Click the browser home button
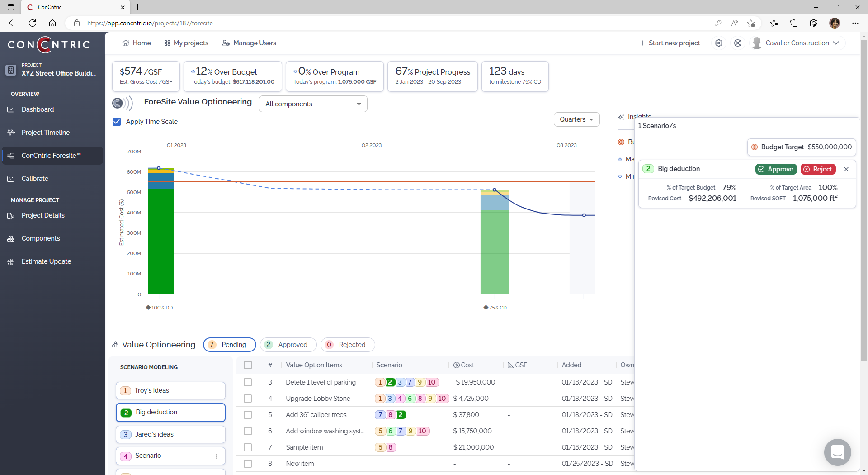This screenshot has width=868, height=475. click(x=52, y=23)
